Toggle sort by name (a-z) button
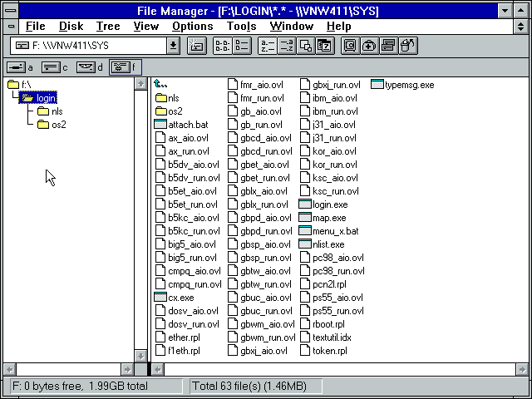Viewport: 532px width, 399px height. (268, 46)
